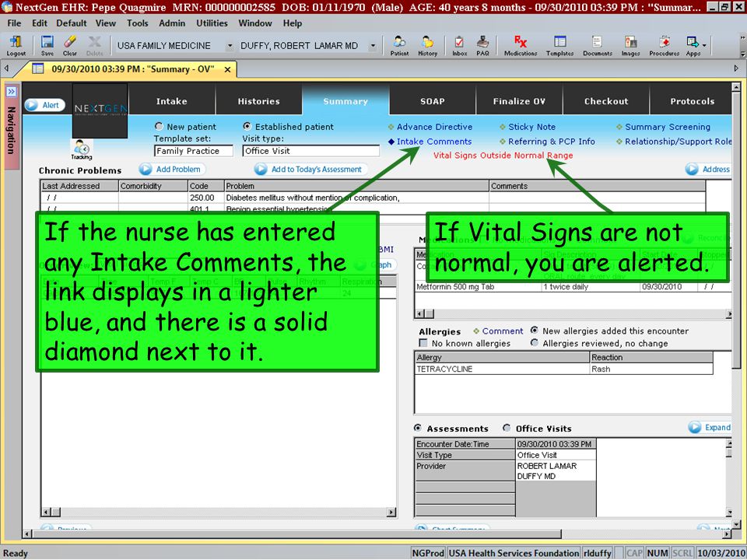Select the New patient radio button
747x560 pixels.
[159, 126]
